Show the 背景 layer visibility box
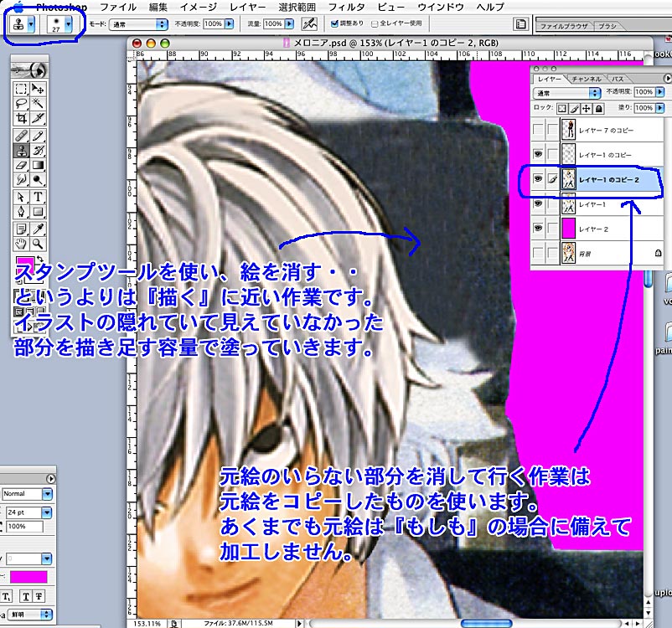Viewport: 672px width, 628px height. pos(538,253)
